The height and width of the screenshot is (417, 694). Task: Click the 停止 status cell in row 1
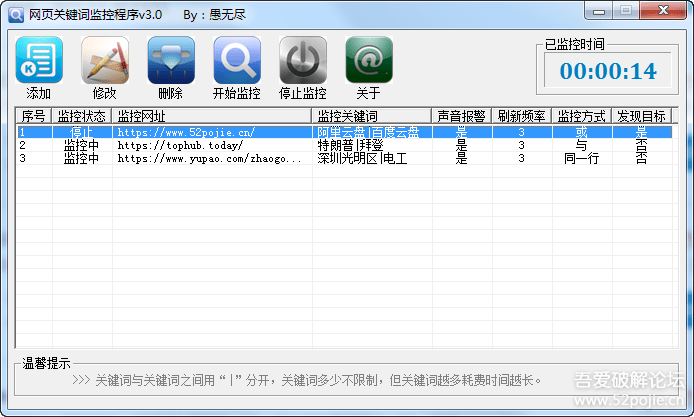[x=81, y=132]
